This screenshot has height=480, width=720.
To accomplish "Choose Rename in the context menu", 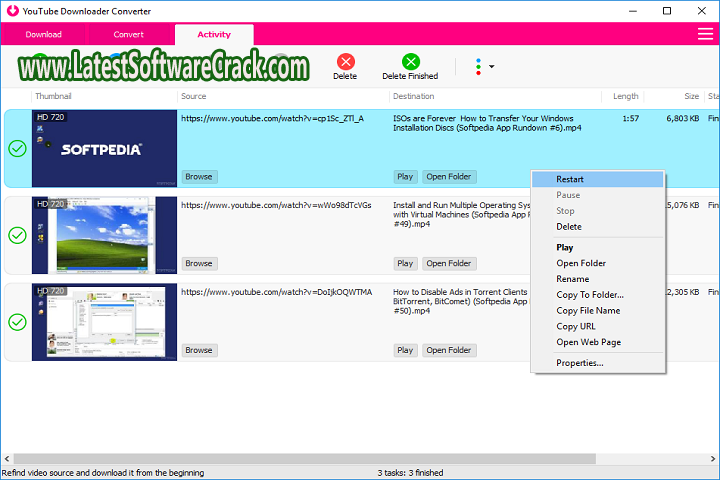I will [x=572, y=279].
